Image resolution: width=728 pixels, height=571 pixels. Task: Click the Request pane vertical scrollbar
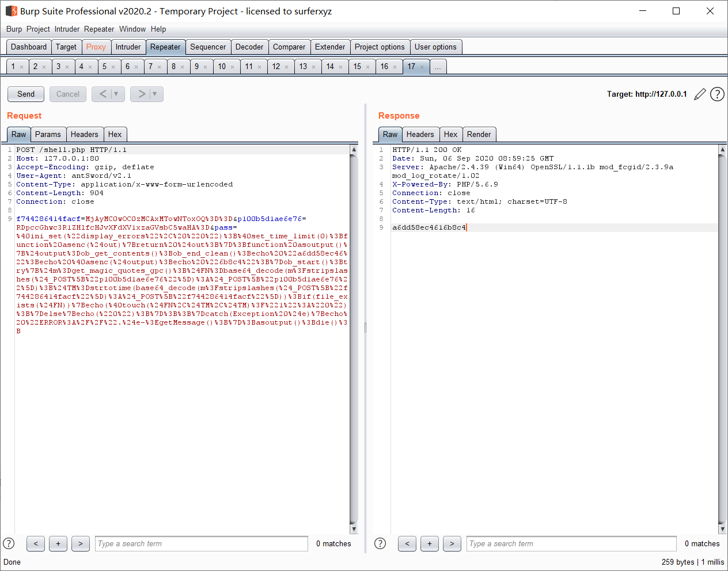pos(354,340)
